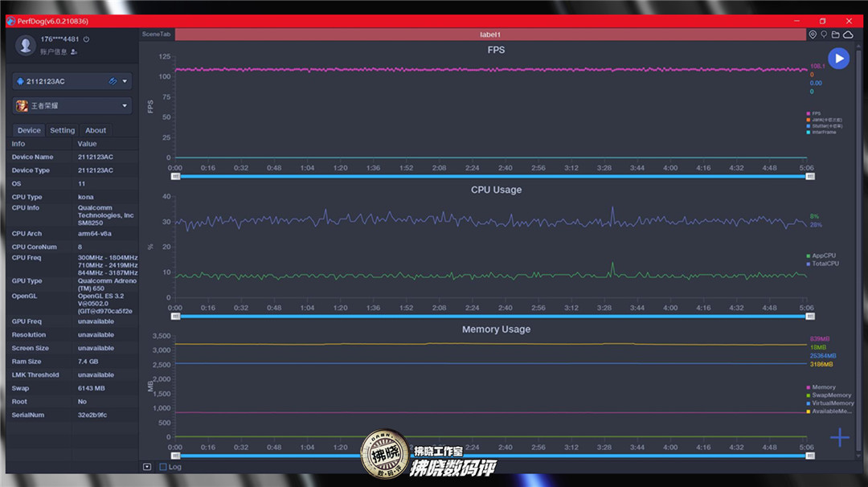The width and height of the screenshot is (868, 487).
Task: Toggle AppCPU series in the CPU legend
Action: point(821,256)
